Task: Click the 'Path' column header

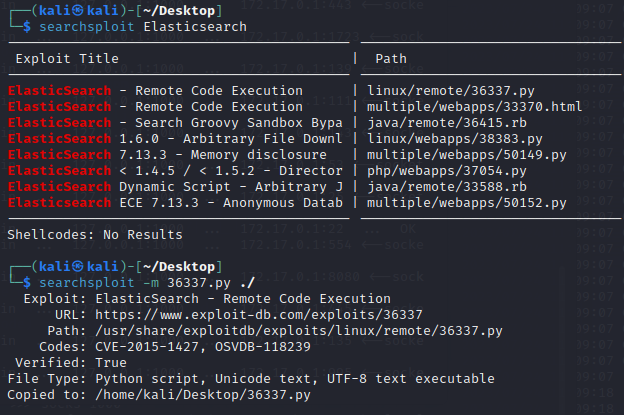Action: pos(391,59)
